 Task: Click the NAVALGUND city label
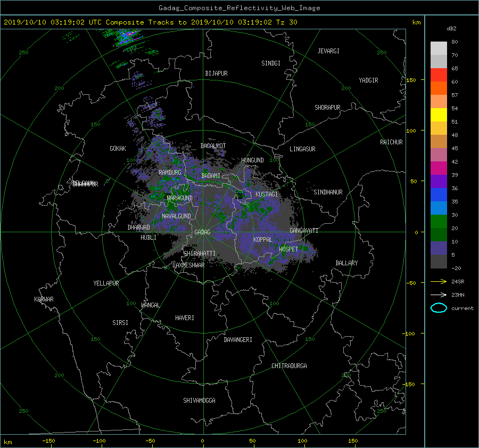click(x=176, y=216)
